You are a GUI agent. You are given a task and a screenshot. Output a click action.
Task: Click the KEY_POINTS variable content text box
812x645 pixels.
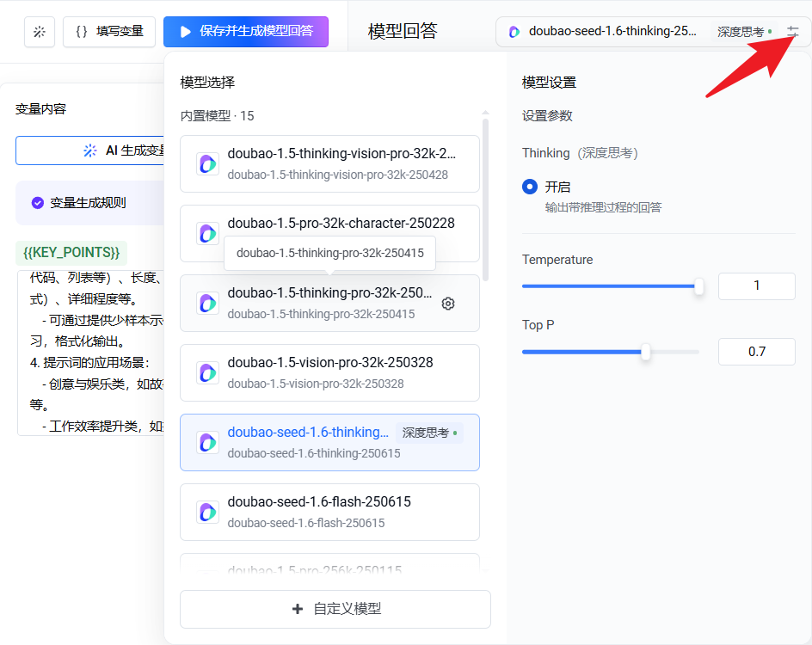[91, 352]
